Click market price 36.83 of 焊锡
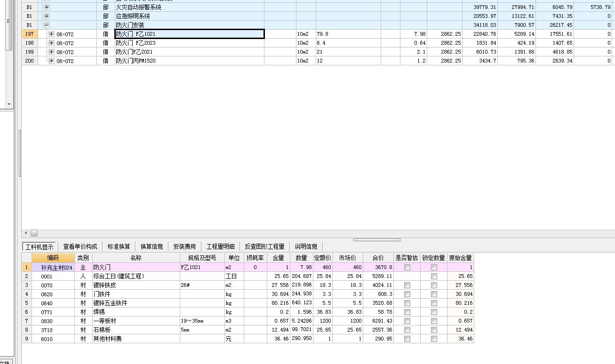The width and height of the screenshot is (615, 364). pos(348,312)
